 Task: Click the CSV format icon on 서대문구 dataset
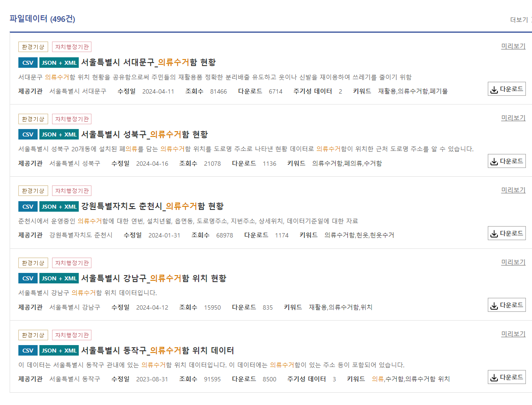point(28,62)
